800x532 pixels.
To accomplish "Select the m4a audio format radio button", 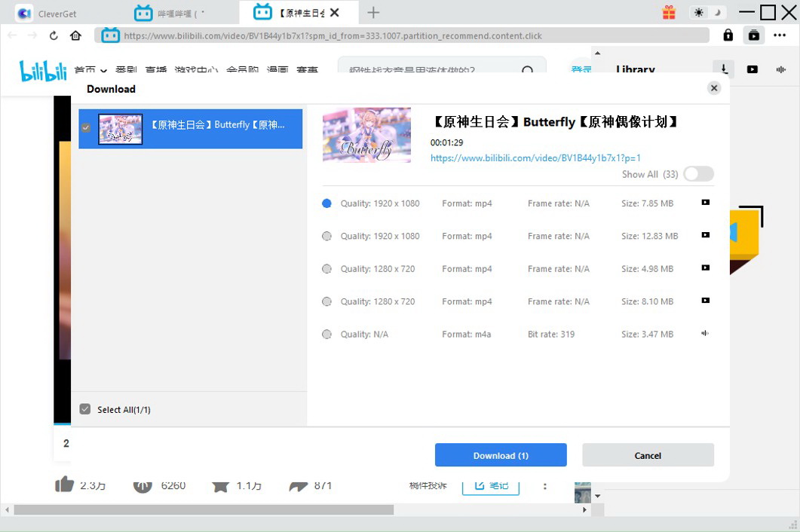I will click(x=326, y=333).
